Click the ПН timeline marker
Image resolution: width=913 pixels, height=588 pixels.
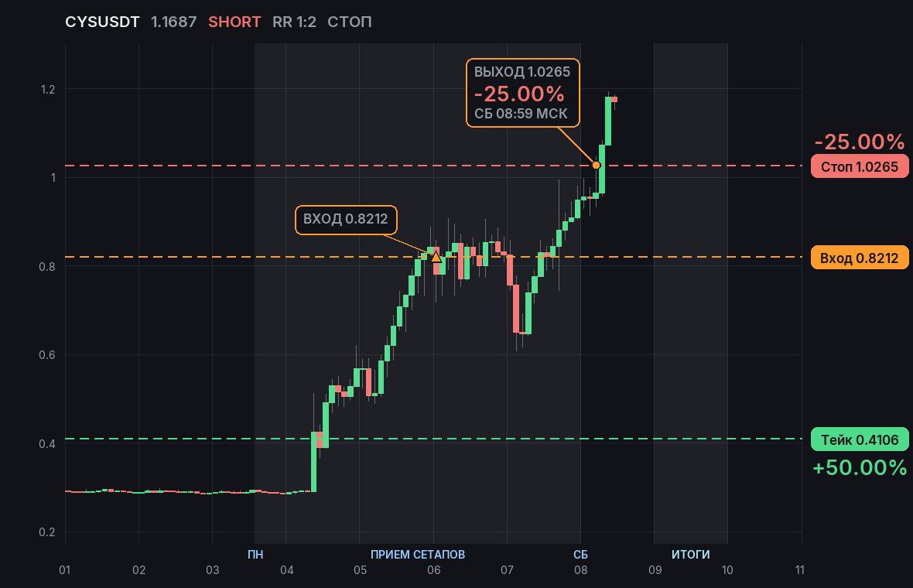[255, 554]
